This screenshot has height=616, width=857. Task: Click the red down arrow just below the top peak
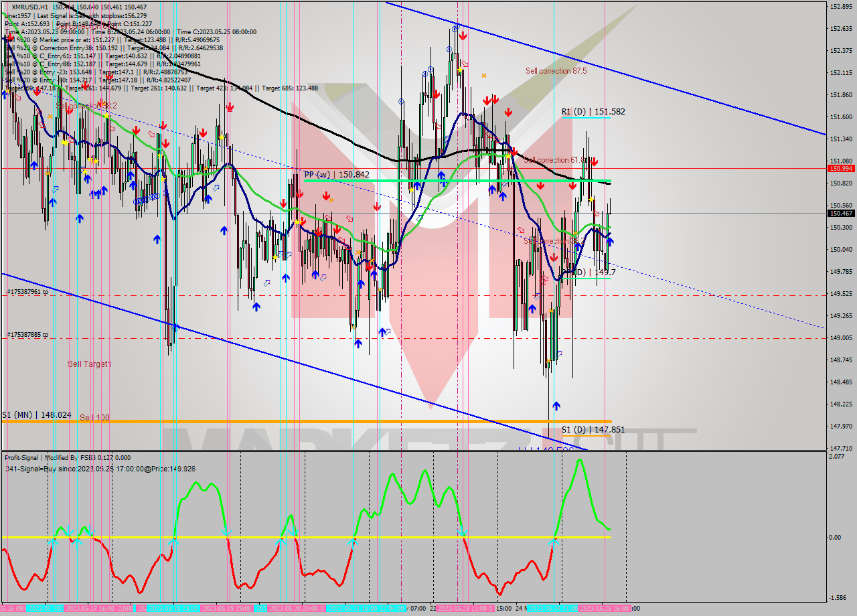tap(462, 36)
